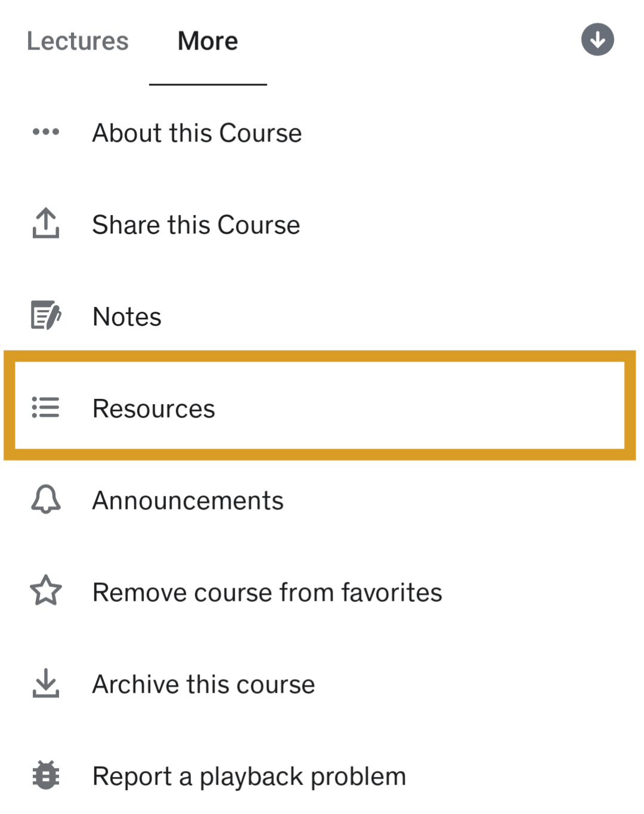The width and height of the screenshot is (644, 814).
Task: Tap the Resources list icon
Action: coord(46,407)
